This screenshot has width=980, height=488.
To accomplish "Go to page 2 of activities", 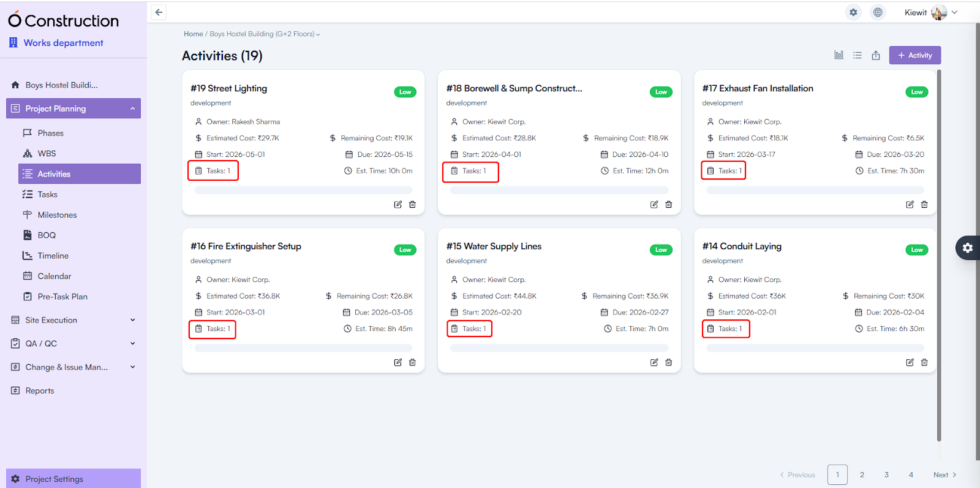I will coord(862,475).
